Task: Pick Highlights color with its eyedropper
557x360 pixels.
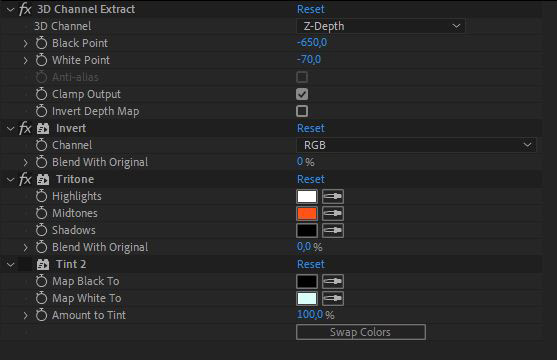Action: (x=333, y=196)
